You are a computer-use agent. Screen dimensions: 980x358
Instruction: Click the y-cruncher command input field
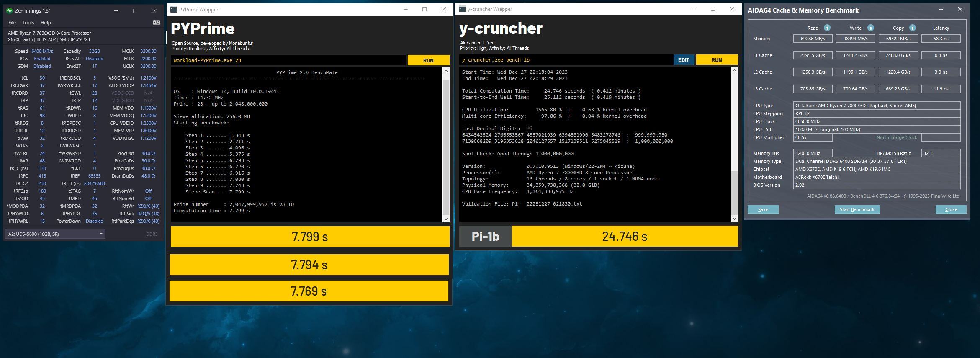point(566,60)
